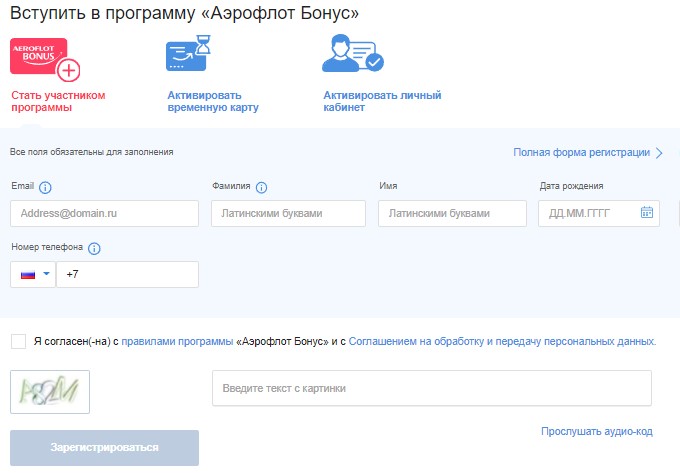Click info icon next to Email label
Screen dimensions: 680x473
coord(46,187)
